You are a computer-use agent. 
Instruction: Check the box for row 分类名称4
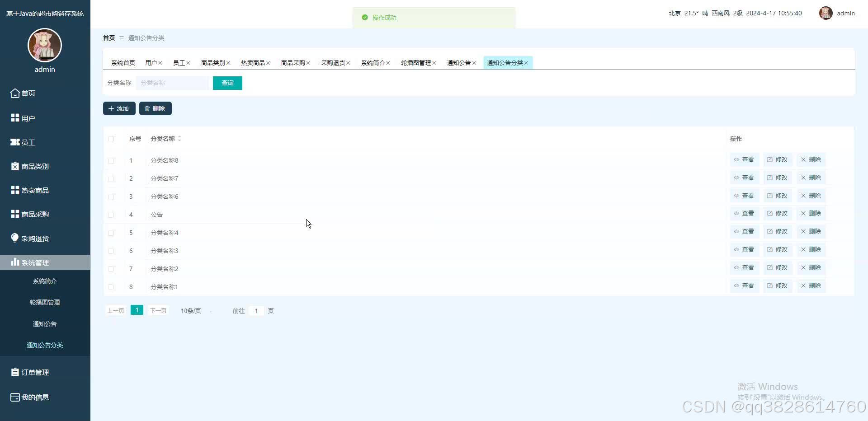[x=111, y=233]
